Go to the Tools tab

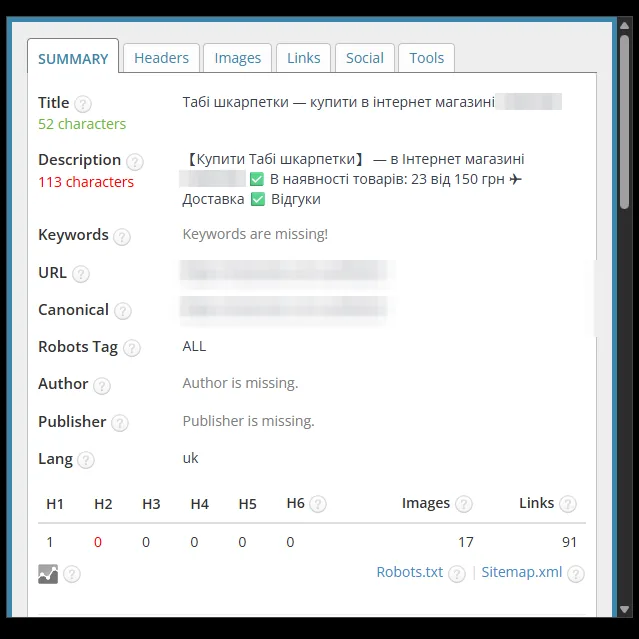point(426,58)
